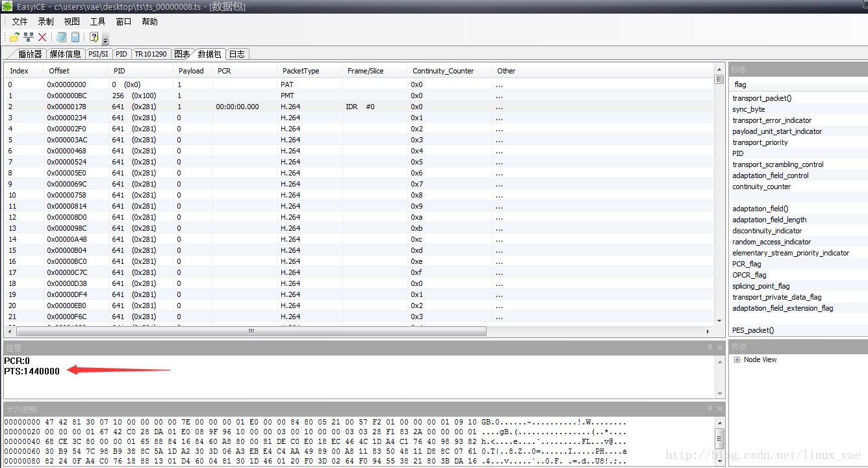
Task: Click the 信息 panel scroll-down arrow
Action: click(719, 393)
